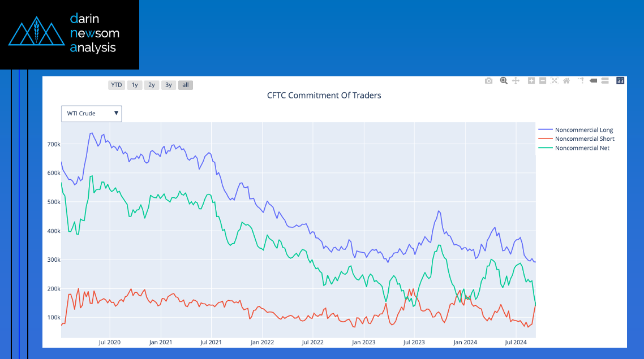
Task: Open the Plotly logo icon
Action: pyautogui.click(x=620, y=81)
